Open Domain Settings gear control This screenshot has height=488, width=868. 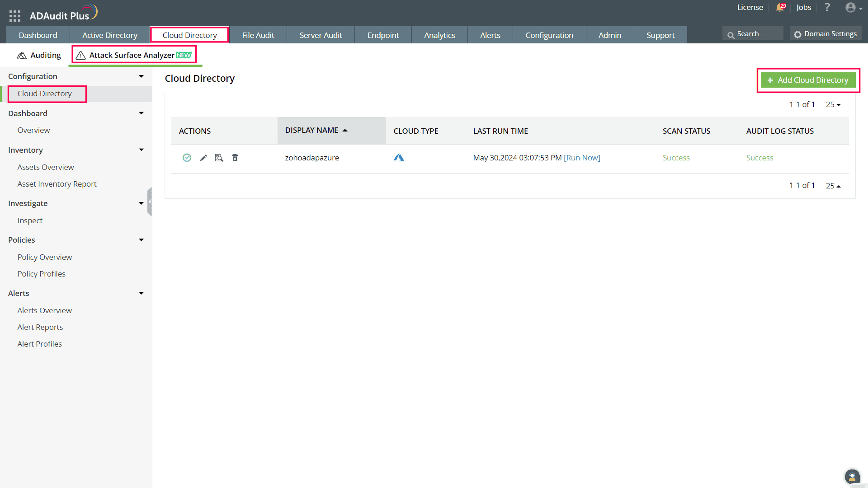pyautogui.click(x=826, y=33)
